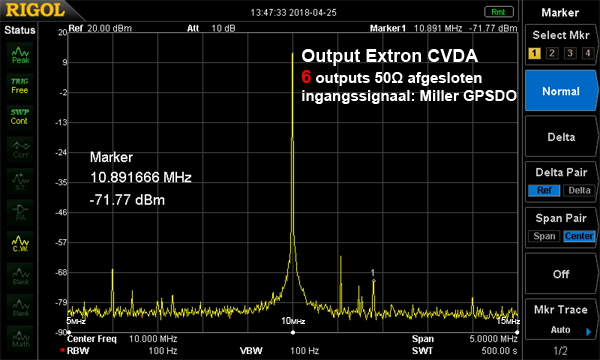Set marker mode to Delta
The image size is (600, 360).
pyautogui.click(x=561, y=137)
